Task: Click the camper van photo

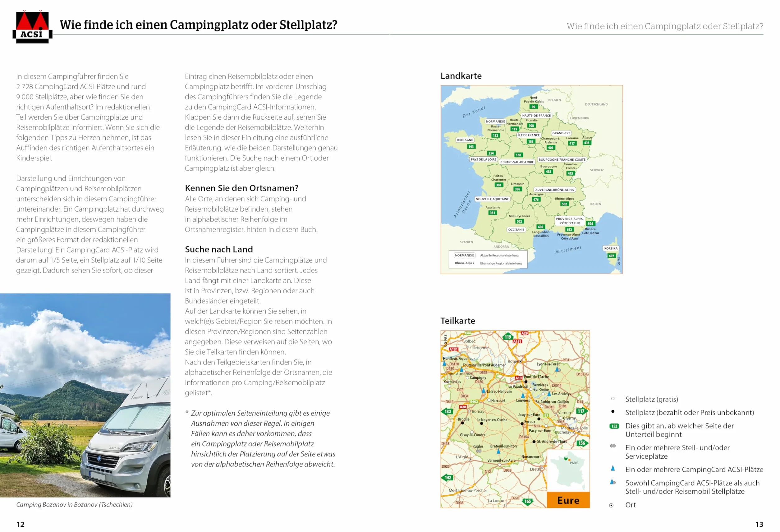Action: click(85, 395)
